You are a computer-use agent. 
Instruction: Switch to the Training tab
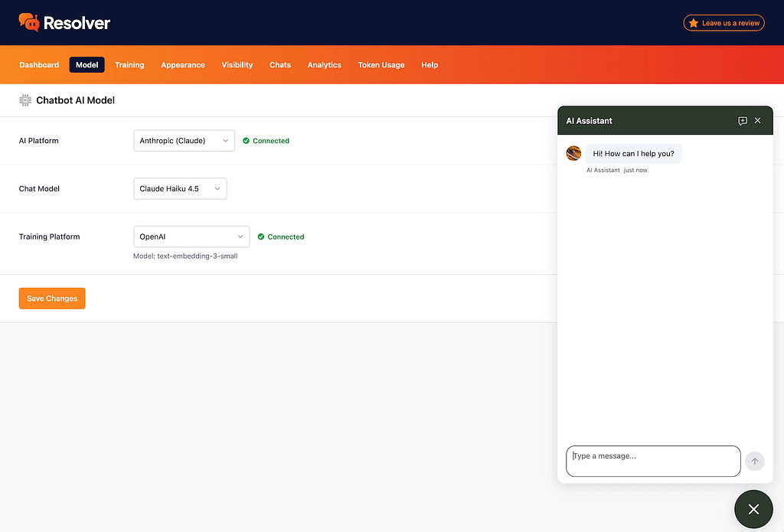pyautogui.click(x=129, y=65)
